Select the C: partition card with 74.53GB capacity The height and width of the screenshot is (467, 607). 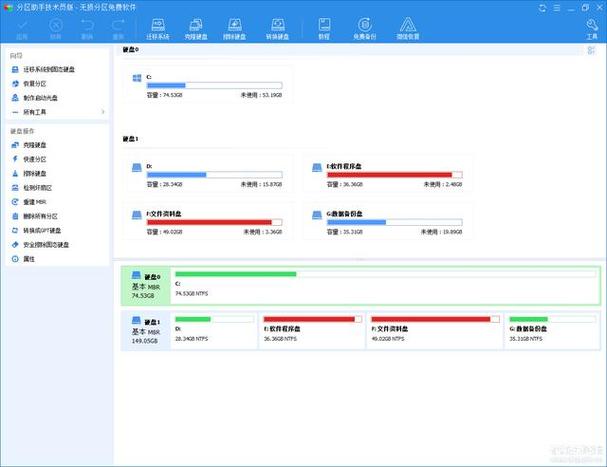[207, 85]
